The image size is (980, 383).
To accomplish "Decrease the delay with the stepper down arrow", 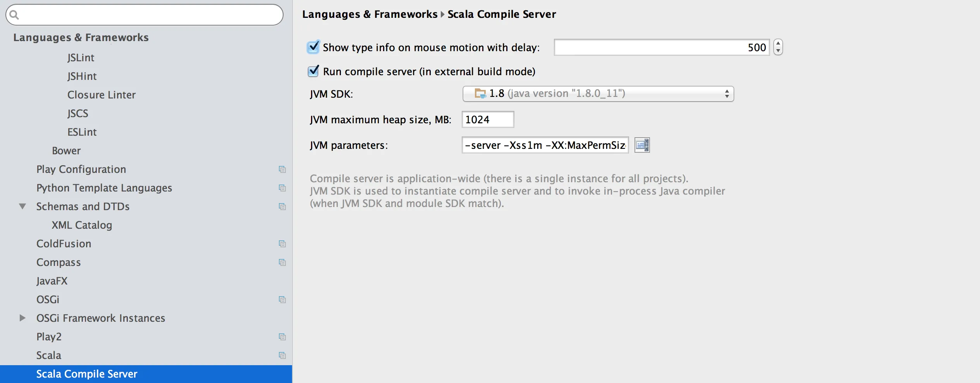I will click(x=778, y=51).
